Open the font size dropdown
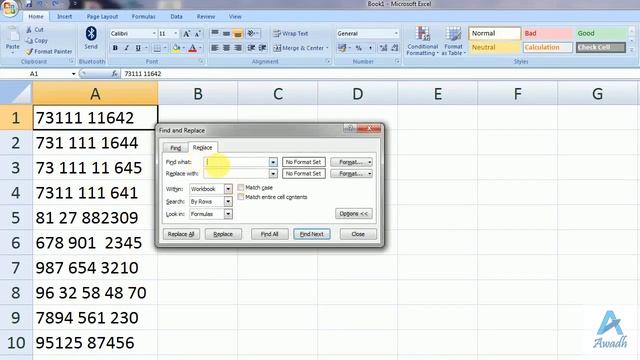 [x=176, y=33]
